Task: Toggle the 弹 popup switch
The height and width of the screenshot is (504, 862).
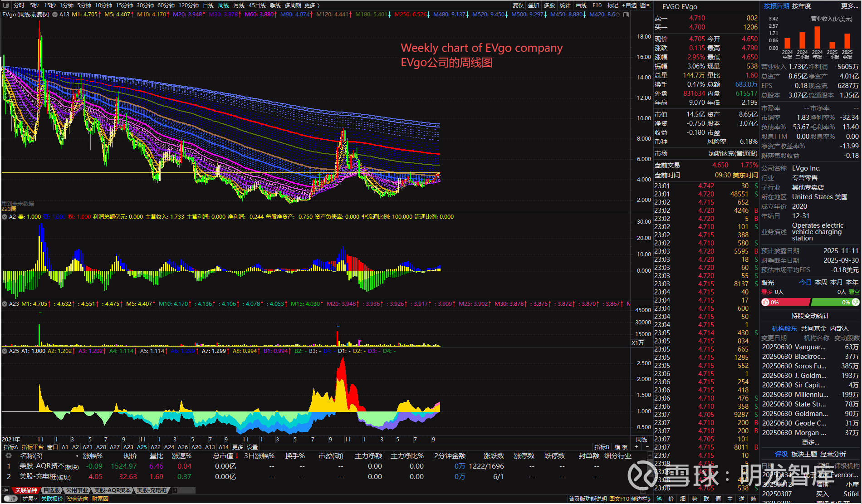Action: tap(10, 499)
